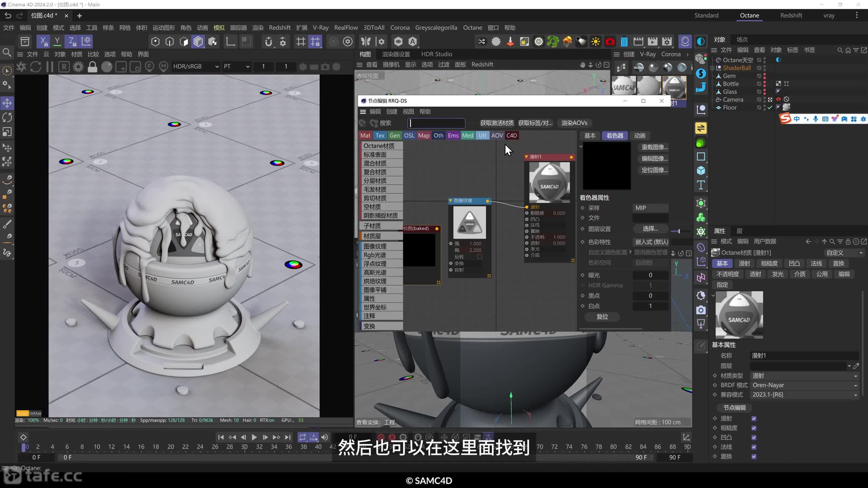Expand the ShaderBall object tree

(712, 68)
